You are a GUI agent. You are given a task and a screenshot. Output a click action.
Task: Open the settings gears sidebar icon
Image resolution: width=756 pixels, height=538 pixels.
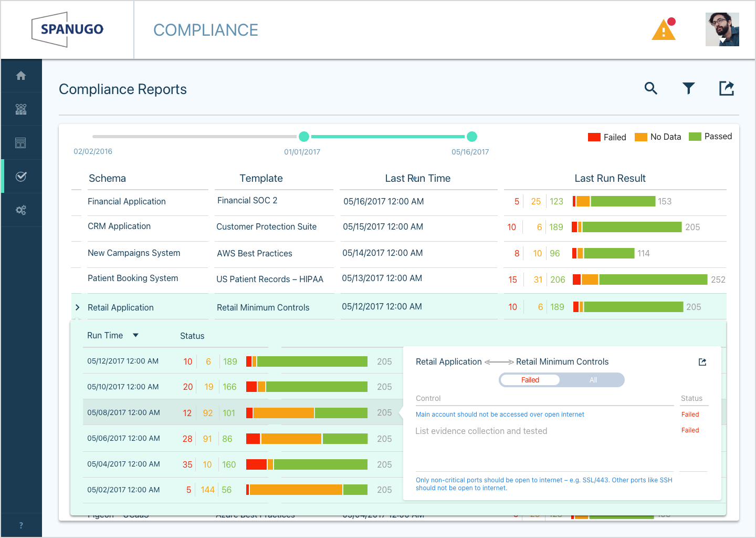21,210
